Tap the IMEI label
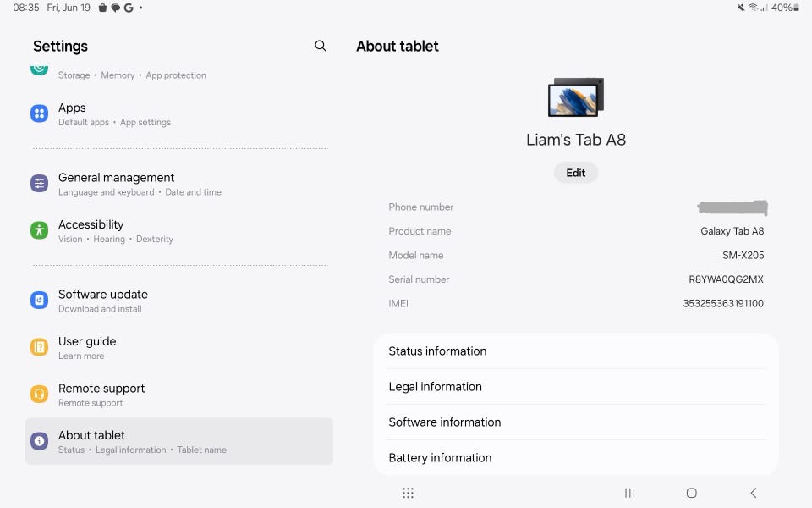The width and height of the screenshot is (812, 508). coord(398,303)
